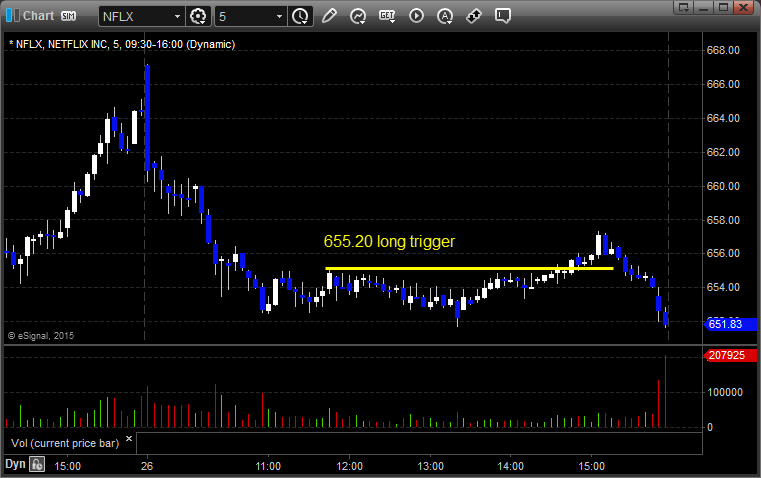Click the 668.00 price axis label

tap(723, 50)
